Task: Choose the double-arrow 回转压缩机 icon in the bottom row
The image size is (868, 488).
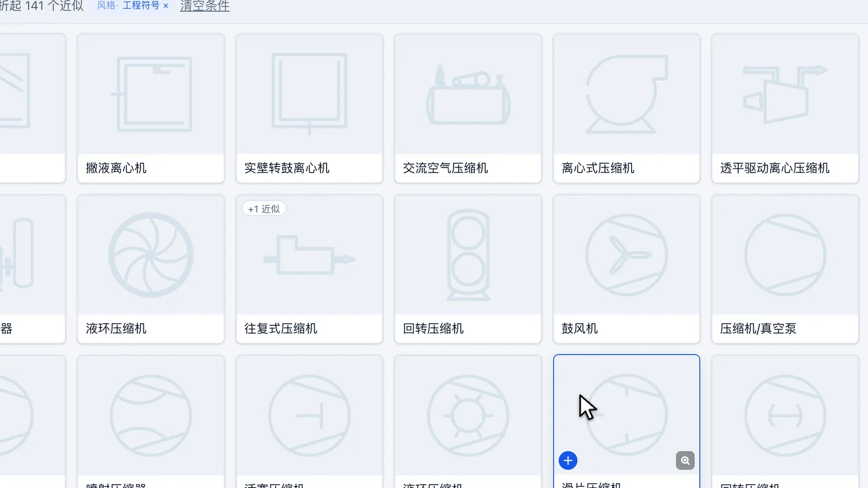Action: (x=785, y=415)
